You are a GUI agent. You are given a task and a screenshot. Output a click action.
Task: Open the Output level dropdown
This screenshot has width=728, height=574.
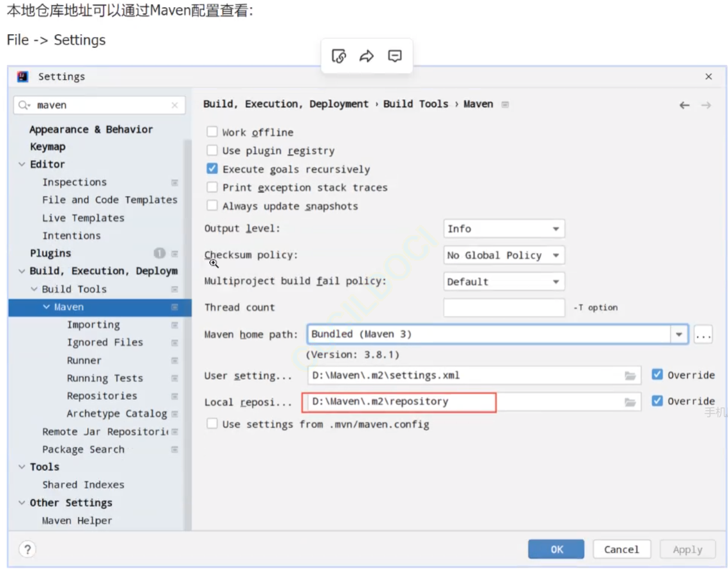coord(504,229)
